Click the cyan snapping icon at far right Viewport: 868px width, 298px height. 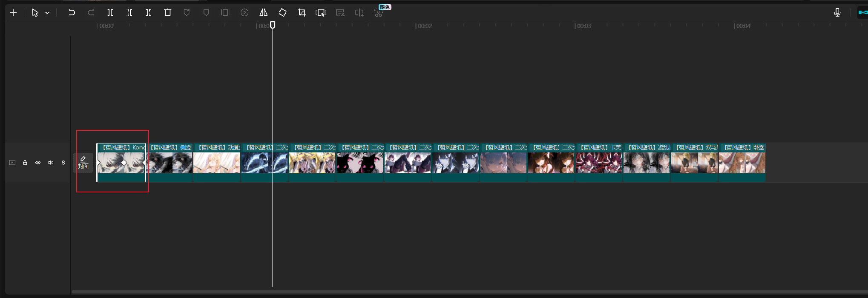(x=863, y=13)
